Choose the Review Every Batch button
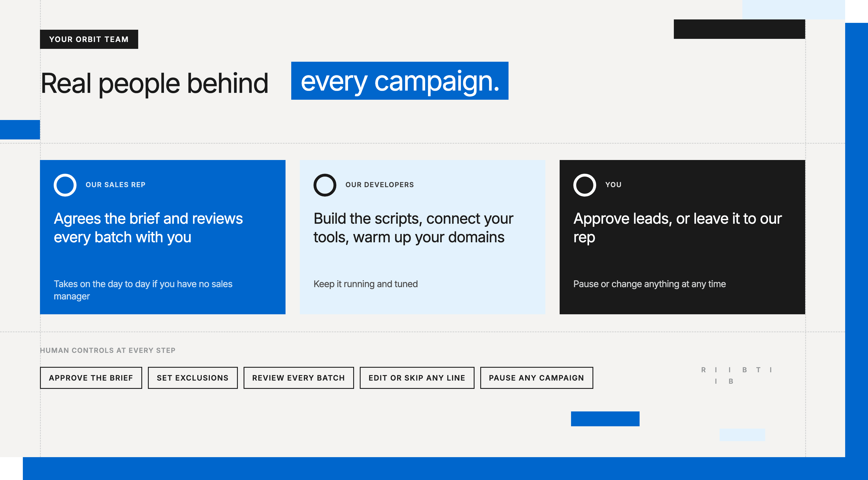The width and height of the screenshot is (868, 480). pos(299,378)
